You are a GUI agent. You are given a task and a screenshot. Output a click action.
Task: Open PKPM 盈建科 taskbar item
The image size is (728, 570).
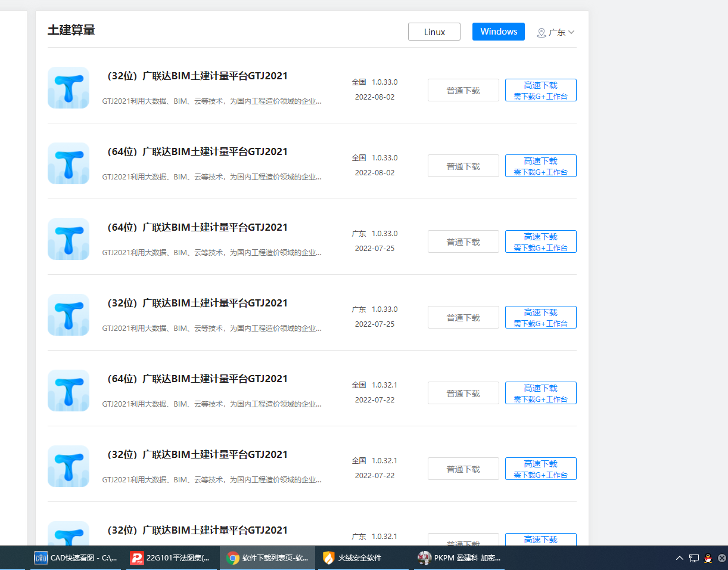pyautogui.click(x=459, y=558)
